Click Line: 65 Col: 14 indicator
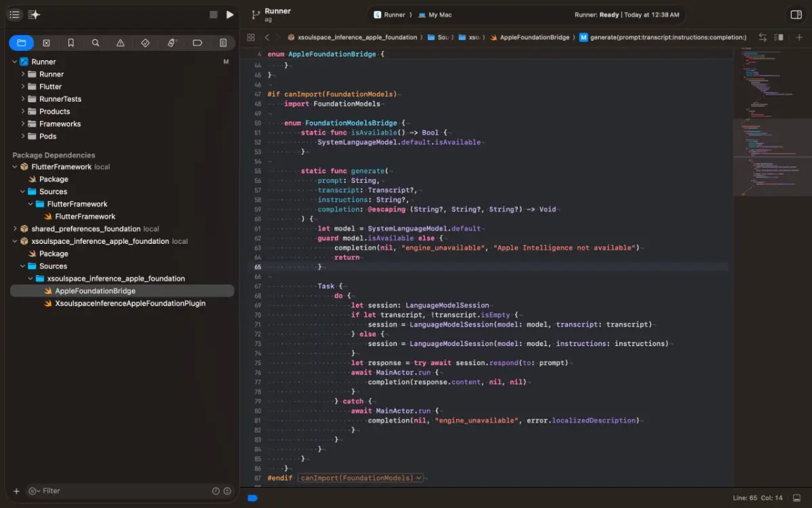 pos(757,498)
